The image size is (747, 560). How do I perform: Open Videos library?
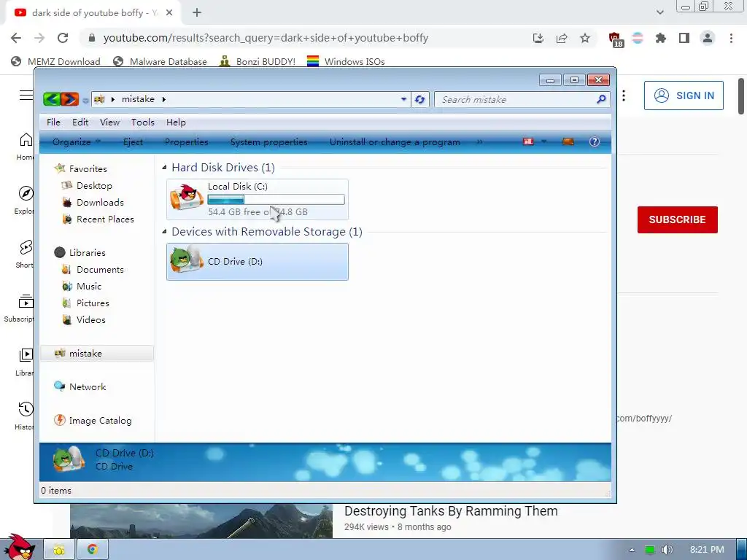pyautogui.click(x=90, y=320)
